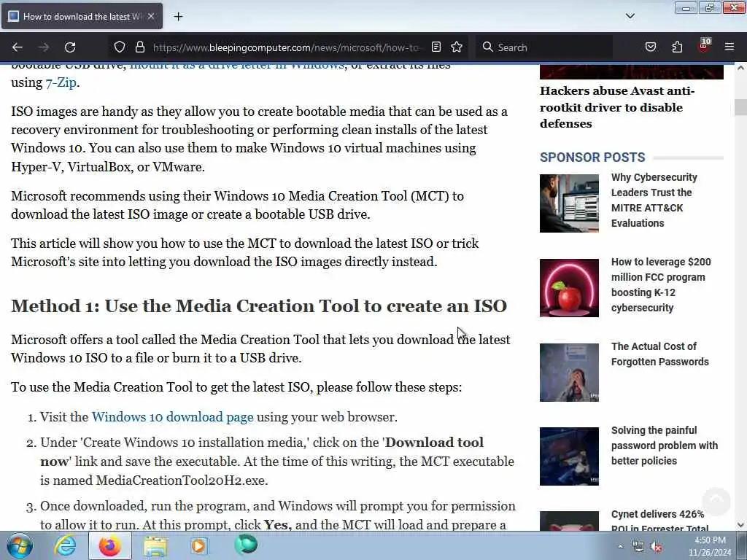The image size is (747, 560).
Task: Click the 'SPONSOR POSTS' heading
Action: 592,157
